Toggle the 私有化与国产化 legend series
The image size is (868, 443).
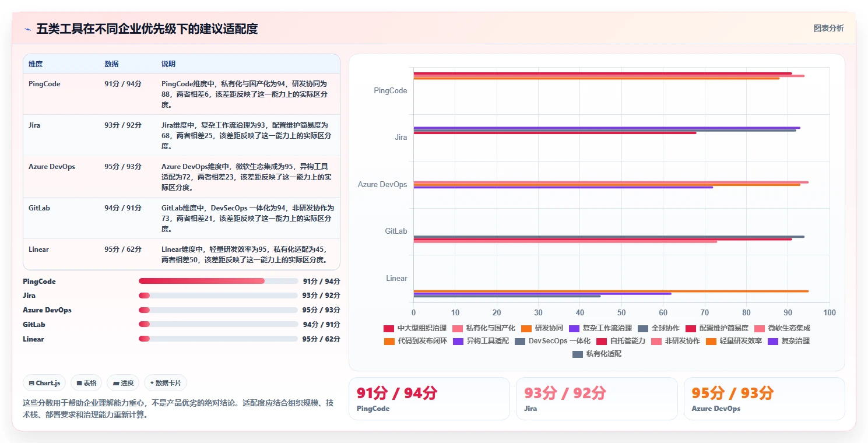coord(484,328)
